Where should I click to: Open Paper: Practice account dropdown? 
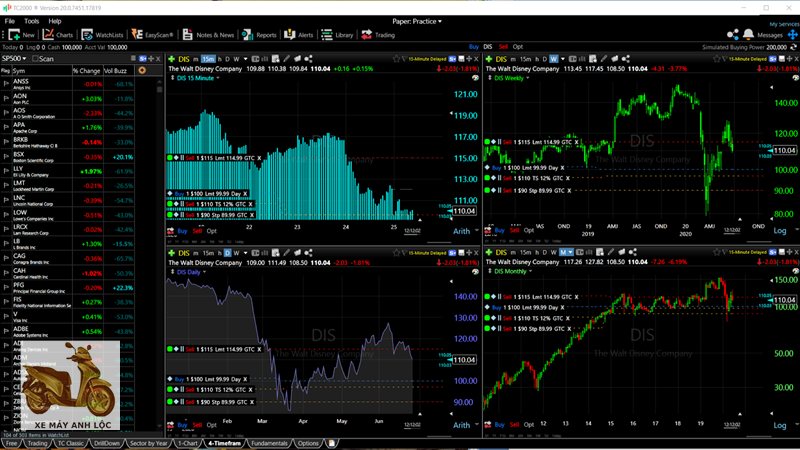click(x=417, y=21)
